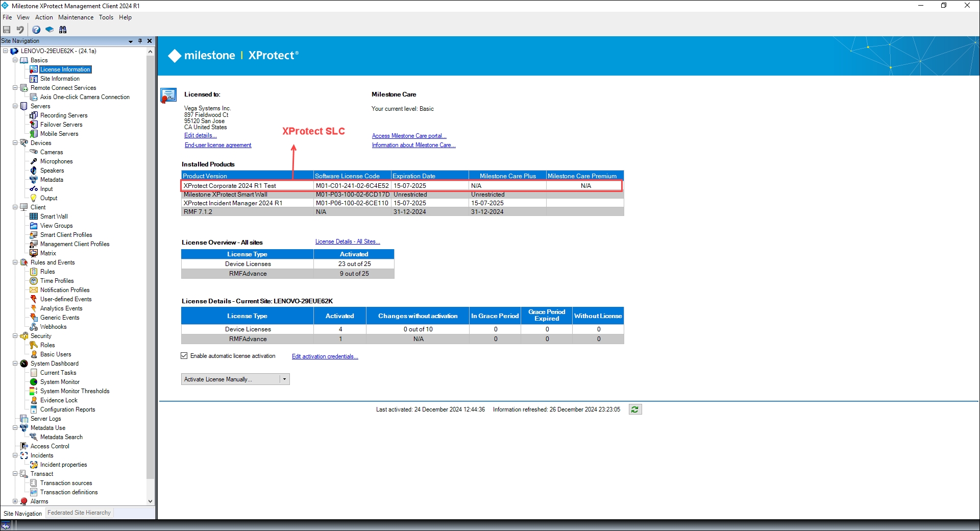Click the Save icon in the toolbar
Image resolution: width=980 pixels, height=531 pixels.
[7, 30]
